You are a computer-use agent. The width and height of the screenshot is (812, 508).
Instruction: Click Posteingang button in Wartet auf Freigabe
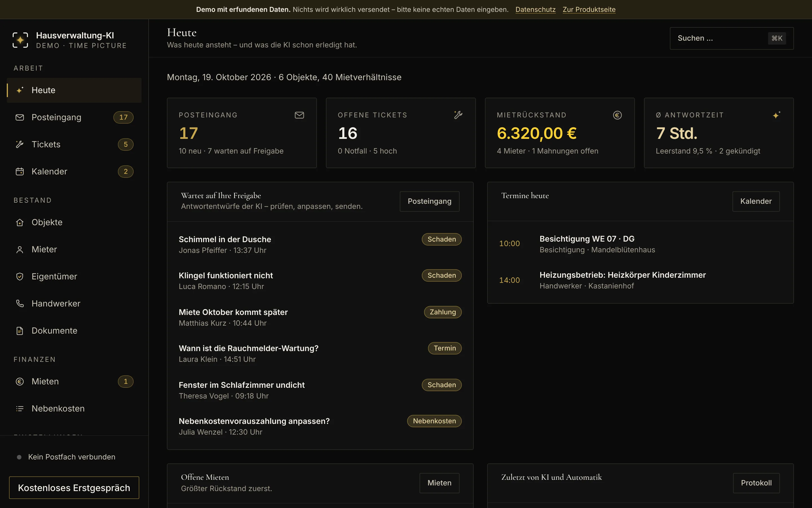[x=429, y=201]
